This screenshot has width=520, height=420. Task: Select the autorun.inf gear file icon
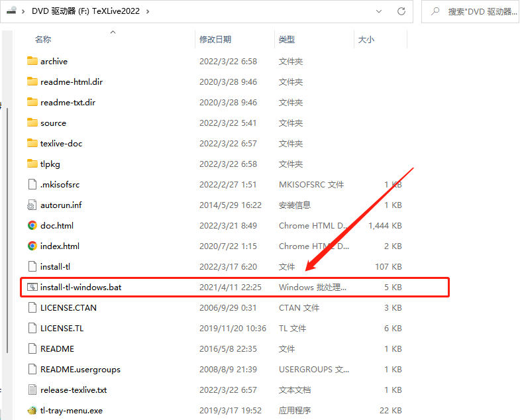(32, 205)
